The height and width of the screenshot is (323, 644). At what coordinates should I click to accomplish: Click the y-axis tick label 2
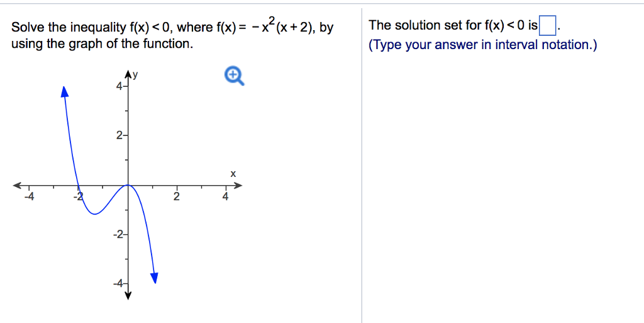pyautogui.click(x=119, y=136)
